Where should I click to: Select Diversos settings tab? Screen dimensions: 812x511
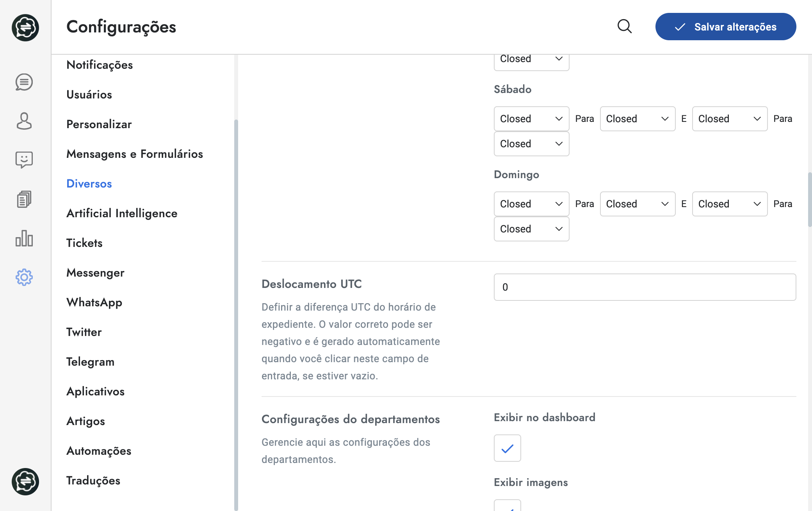89,184
